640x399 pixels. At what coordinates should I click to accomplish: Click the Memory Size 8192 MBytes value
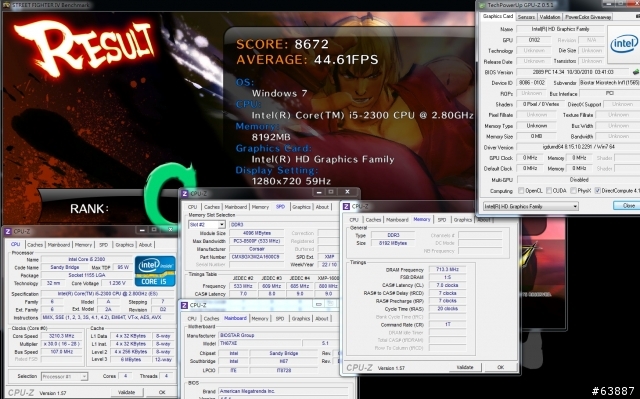[x=392, y=243]
